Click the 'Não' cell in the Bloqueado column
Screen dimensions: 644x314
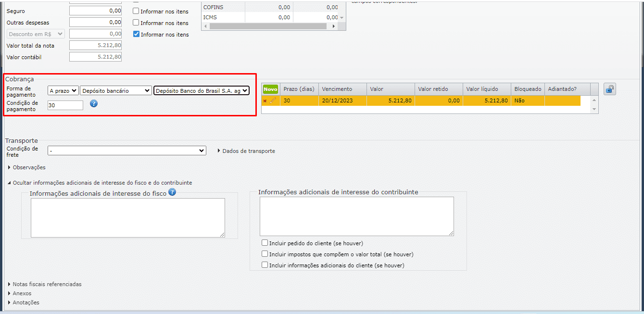tap(528, 100)
